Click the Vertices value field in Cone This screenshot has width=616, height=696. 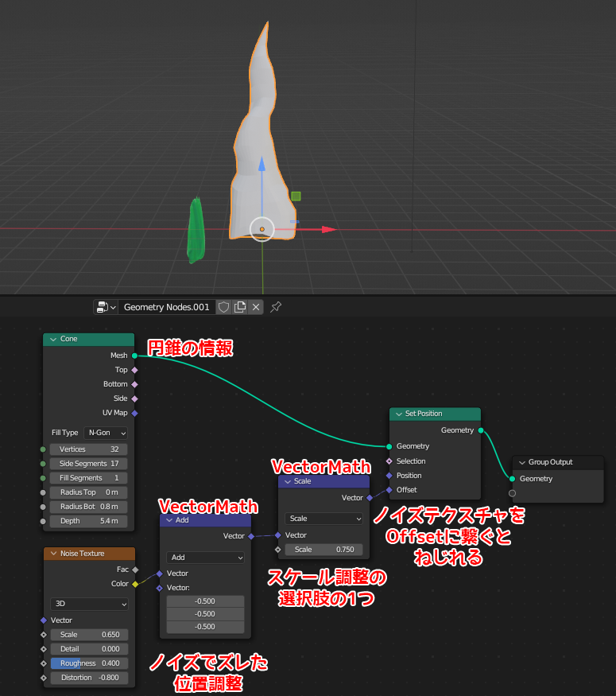click(88, 449)
